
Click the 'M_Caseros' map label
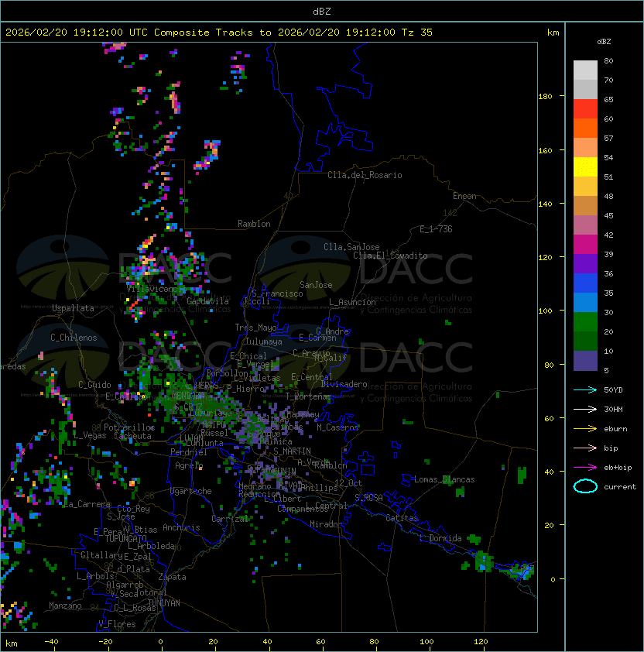point(337,427)
